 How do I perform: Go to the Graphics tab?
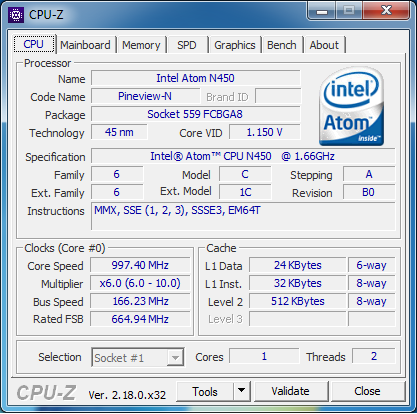pyautogui.click(x=235, y=45)
